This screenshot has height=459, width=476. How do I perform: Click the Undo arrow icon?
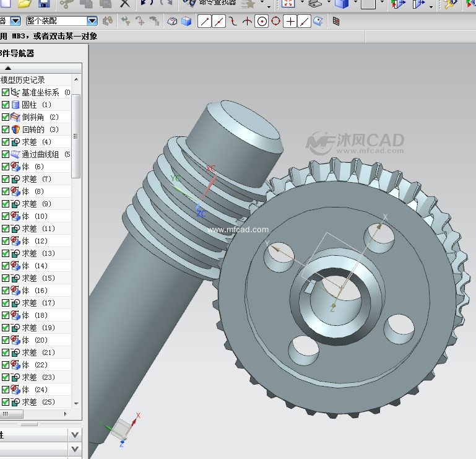pyautogui.click(x=147, y=2)
